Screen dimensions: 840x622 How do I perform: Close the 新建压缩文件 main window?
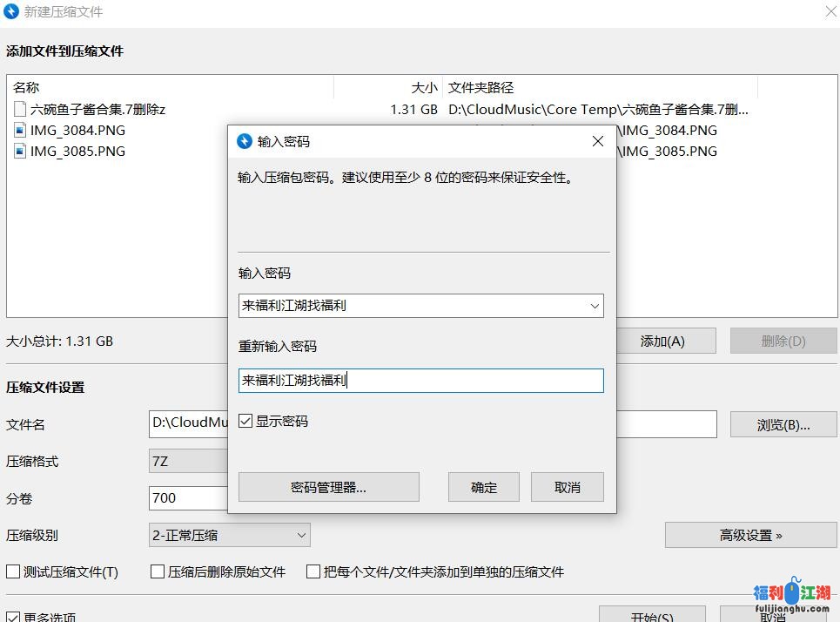coord(830,11)
